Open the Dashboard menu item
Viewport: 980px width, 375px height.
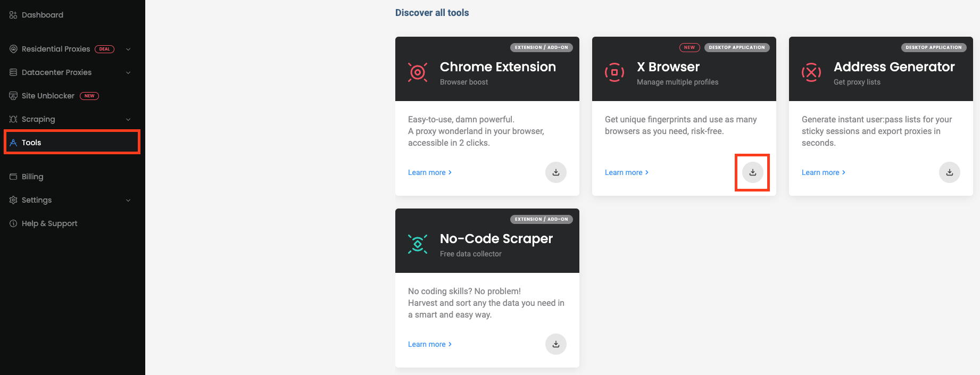coord(42,15)
